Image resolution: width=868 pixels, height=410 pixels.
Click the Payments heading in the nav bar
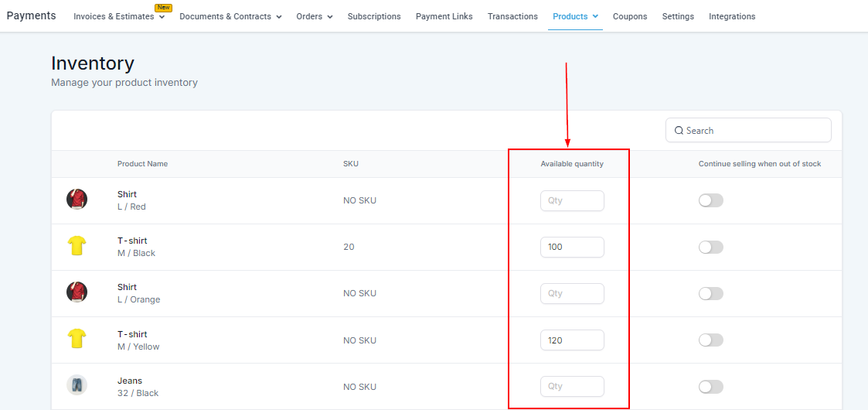point(31,15)
